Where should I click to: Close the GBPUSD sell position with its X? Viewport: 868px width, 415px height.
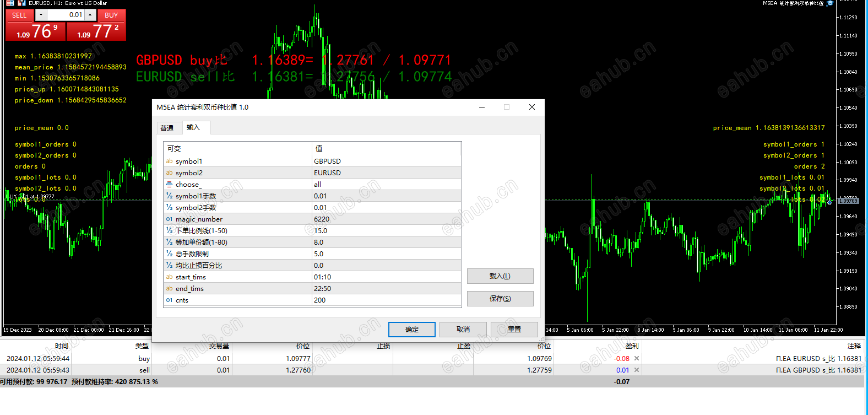coord(637,370)
